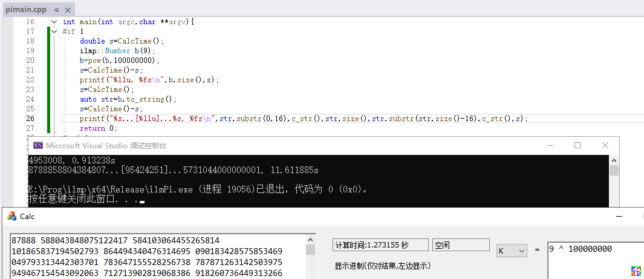Select the pimain.cpp document tab
644x279 pixels.
[x=25, y=10]
